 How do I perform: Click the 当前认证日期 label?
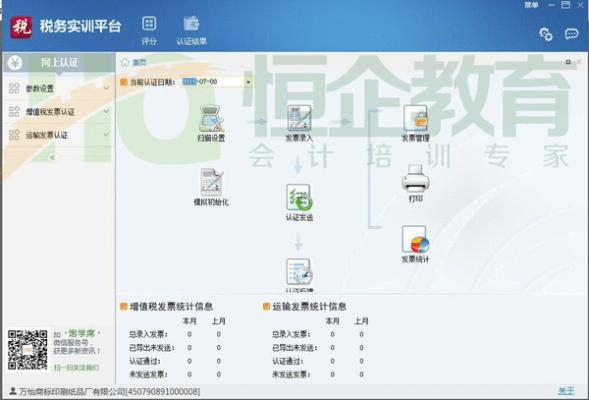153,82
